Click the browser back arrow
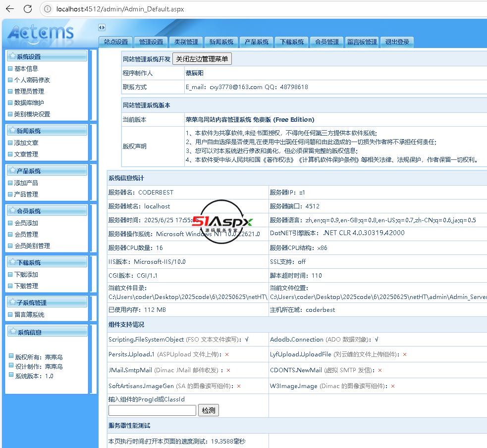 tap(10, 9)
